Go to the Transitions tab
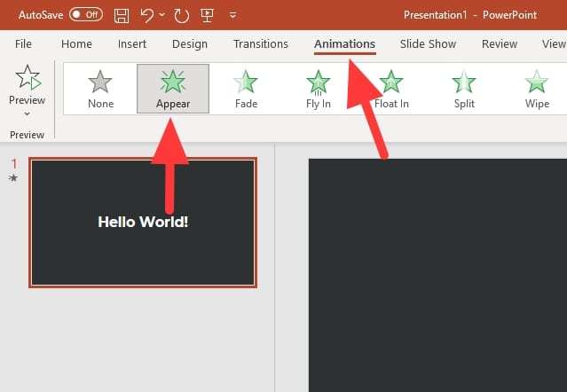The image size is (567, 392). pyautogui.click(x=261, y=44)
